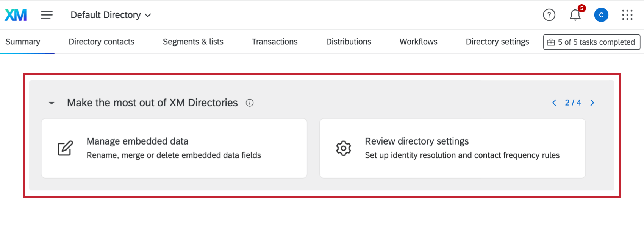Open the Review directory settings card

pos(452,148)
